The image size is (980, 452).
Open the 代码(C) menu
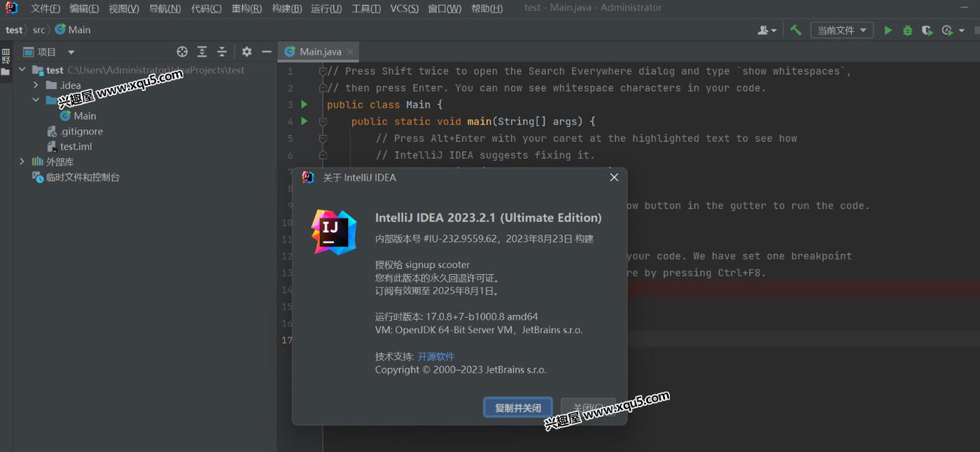pyautogui.click(x=206, y=9)
